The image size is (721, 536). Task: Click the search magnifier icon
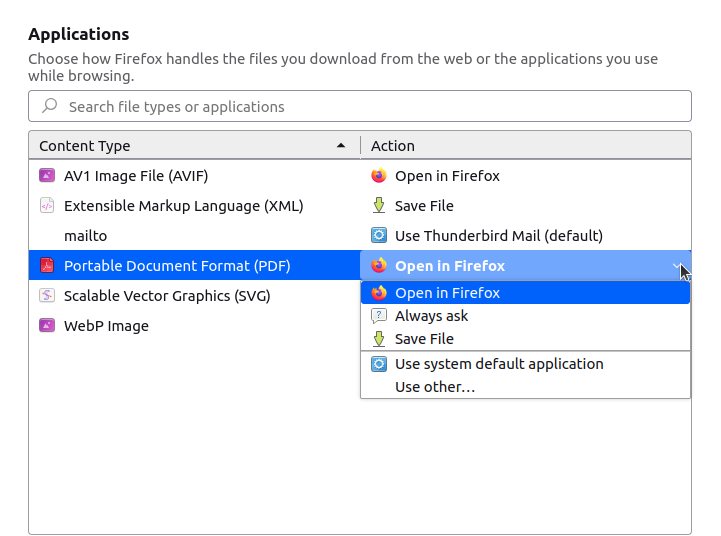(49, 106)
